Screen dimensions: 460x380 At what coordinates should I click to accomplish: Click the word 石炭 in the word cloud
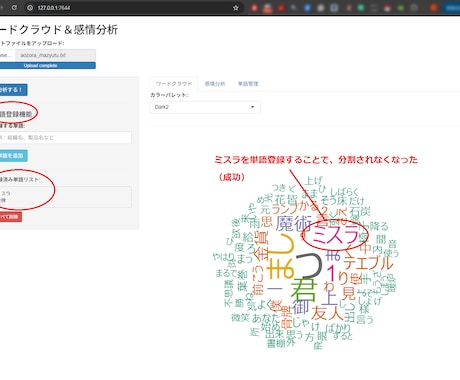(x=360, y=211)
